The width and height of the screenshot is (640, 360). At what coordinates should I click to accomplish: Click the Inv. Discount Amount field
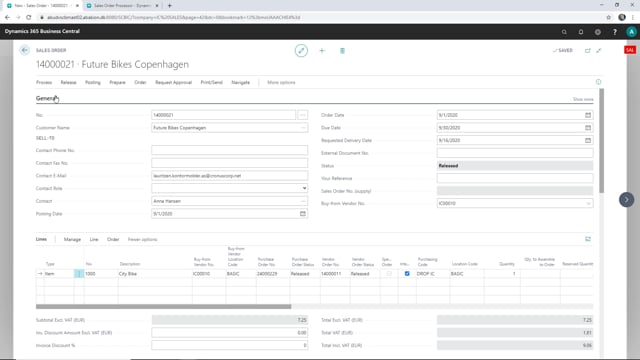point(229,333)
